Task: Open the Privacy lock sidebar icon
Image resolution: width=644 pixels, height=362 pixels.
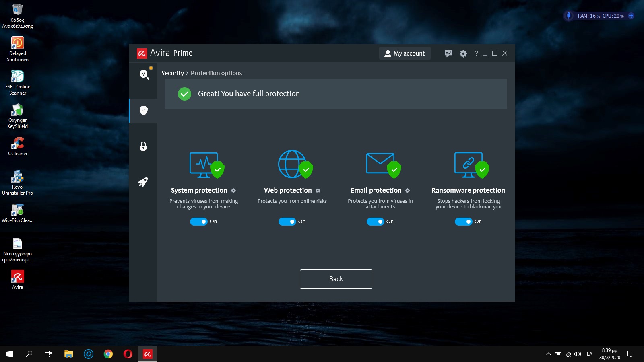Action: pos(143,146)
